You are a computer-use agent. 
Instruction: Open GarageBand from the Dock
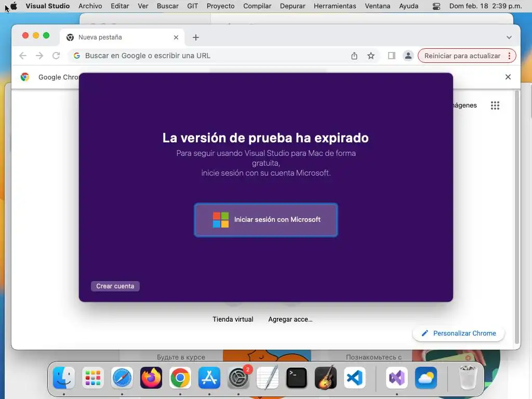click(326, 378)
